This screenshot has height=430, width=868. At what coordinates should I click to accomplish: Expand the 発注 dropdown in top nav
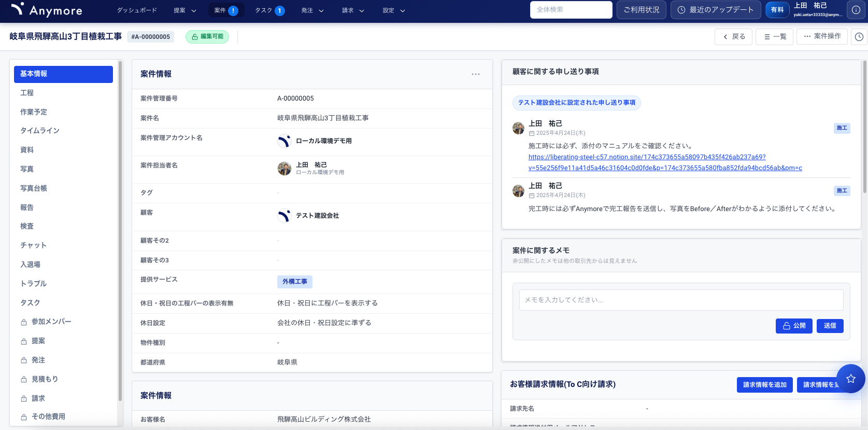(312, 10)
